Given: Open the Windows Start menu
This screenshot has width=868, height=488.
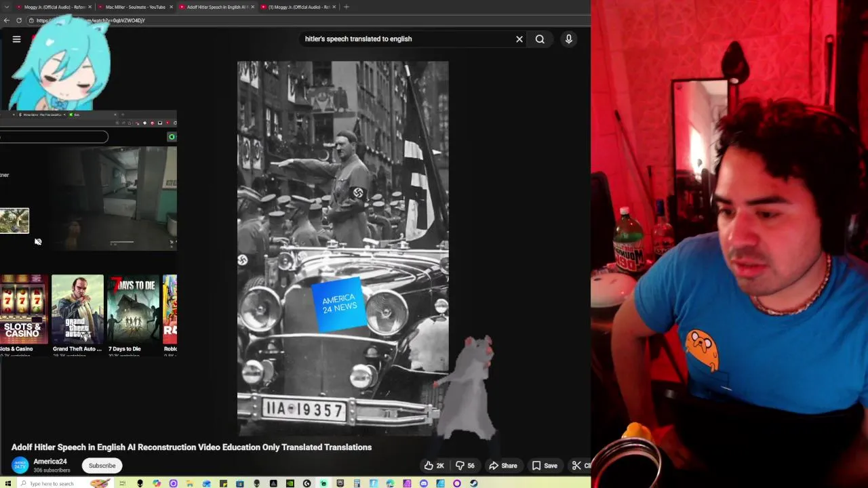Looking at the screenshot, I should click(7, 483).
